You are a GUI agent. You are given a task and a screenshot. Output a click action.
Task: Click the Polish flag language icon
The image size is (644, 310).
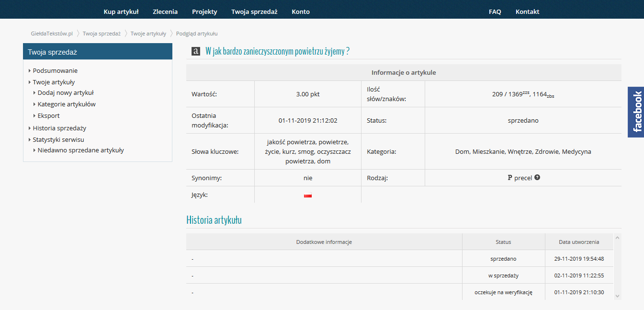(x=308, y=195)
